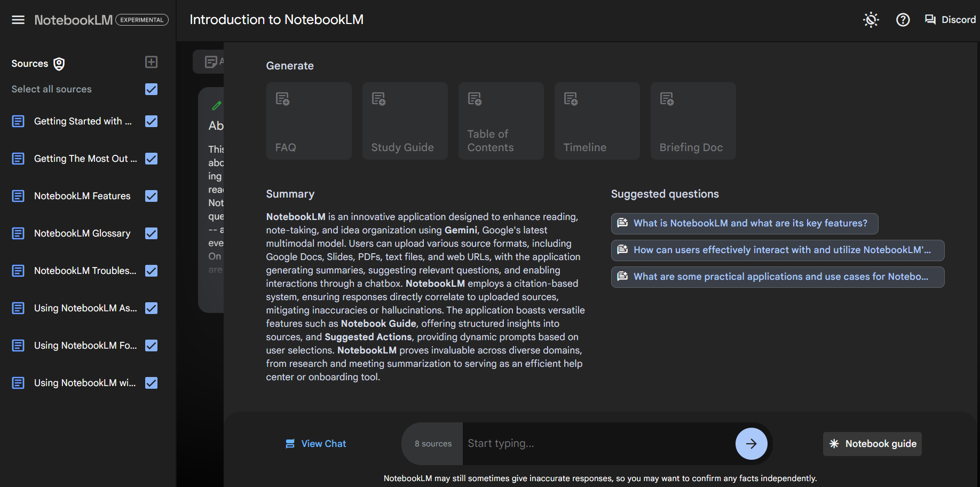The height and width of the screenshot is (487, 980).
Task: Open the Getting Started with source
Action: (83, 121)
